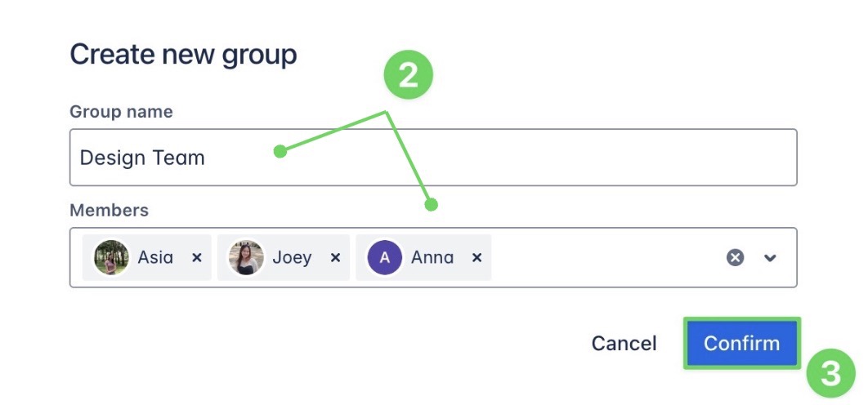
Task: Remove Joey from the members list
Action: click(x=335, y=258)
